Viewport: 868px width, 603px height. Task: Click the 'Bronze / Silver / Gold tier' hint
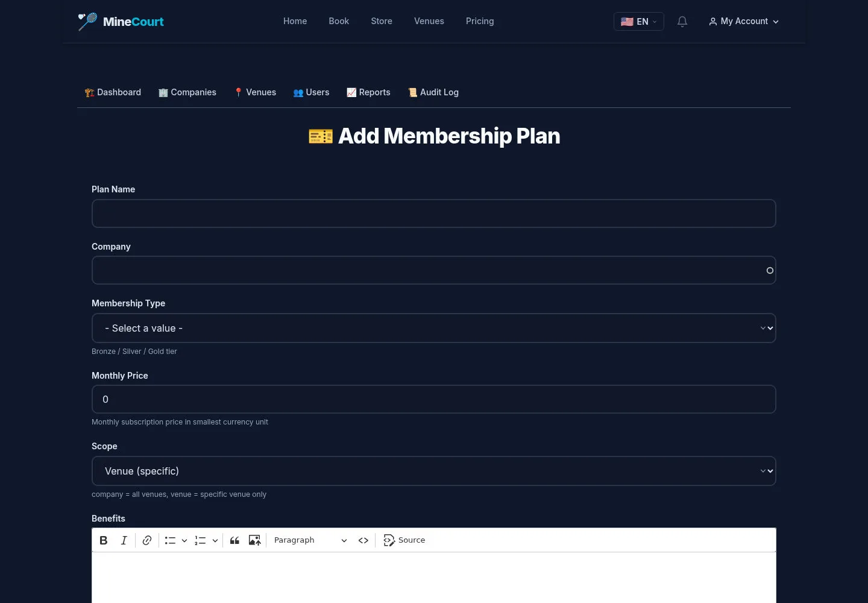click(x=134, y=352)
